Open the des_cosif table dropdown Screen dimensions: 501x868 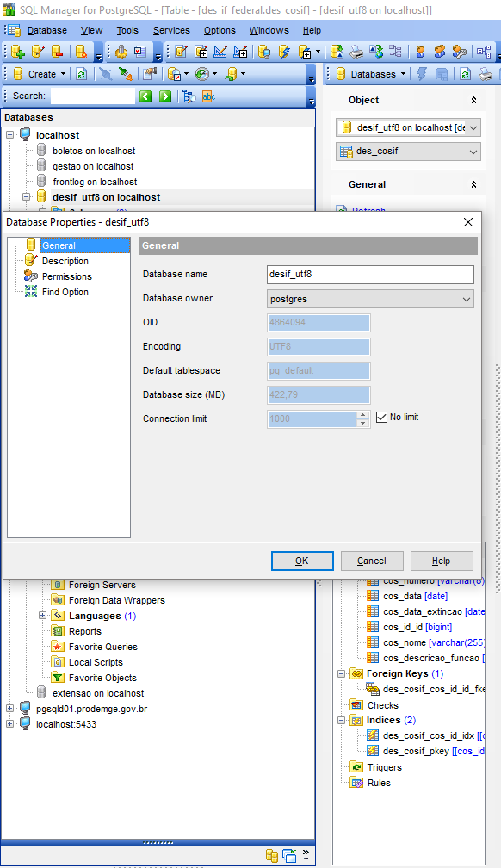(473, 152)
